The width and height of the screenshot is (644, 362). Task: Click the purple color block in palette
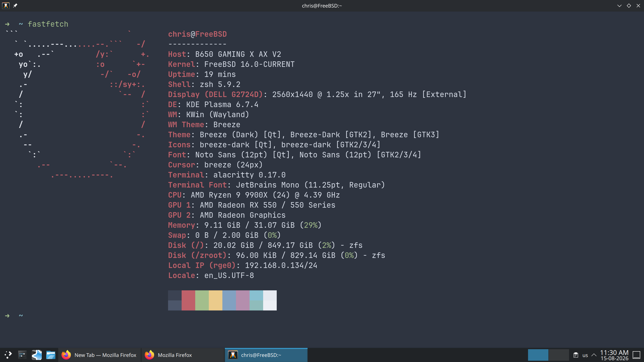(243, 300)
